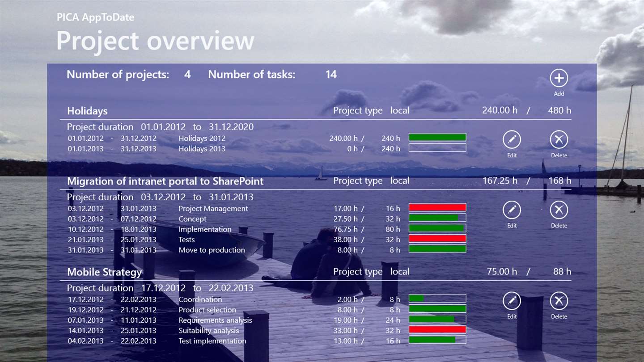
Task: Click the 38.00 h Tests hours
Action: click(346, 240)
